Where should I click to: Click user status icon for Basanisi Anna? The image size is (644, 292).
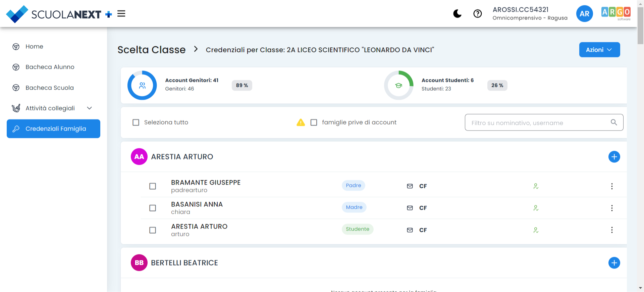[536, 208]
